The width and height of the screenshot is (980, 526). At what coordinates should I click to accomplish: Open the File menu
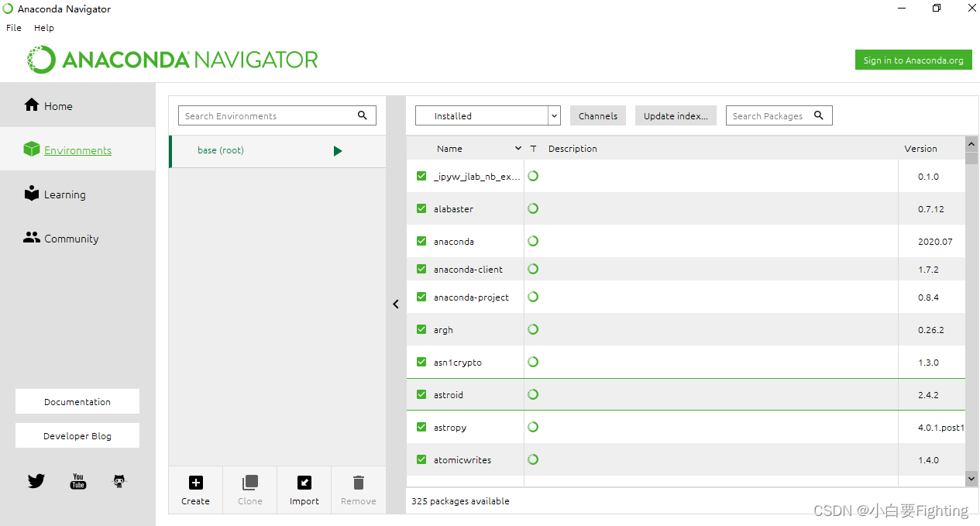click(x=14, y=28)
